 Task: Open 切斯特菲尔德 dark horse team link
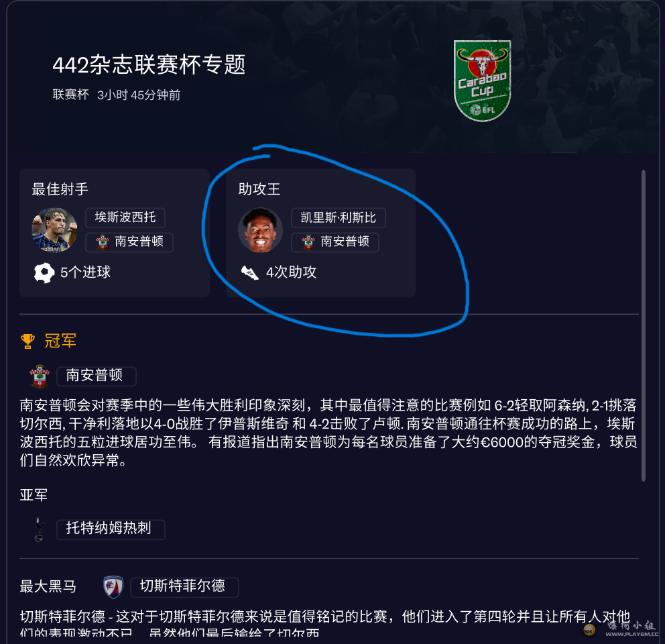click(x=184, y=587)
